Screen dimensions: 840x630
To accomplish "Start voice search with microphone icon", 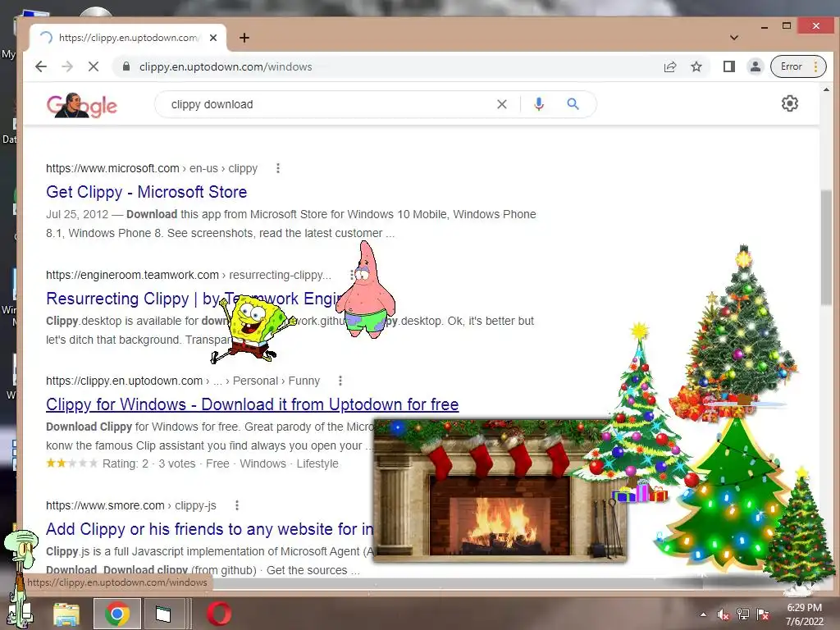I will pos(539,104).
